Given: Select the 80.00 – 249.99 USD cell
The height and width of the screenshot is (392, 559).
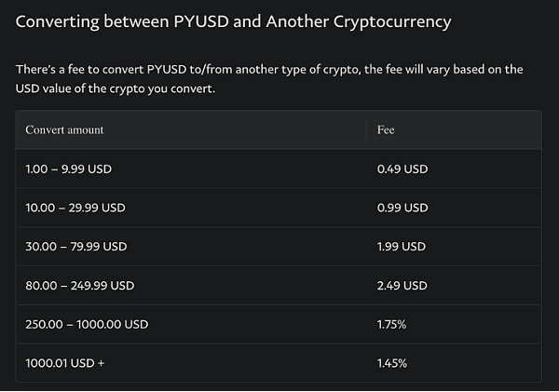Looking at the screenshot, I should pos(80,285).
